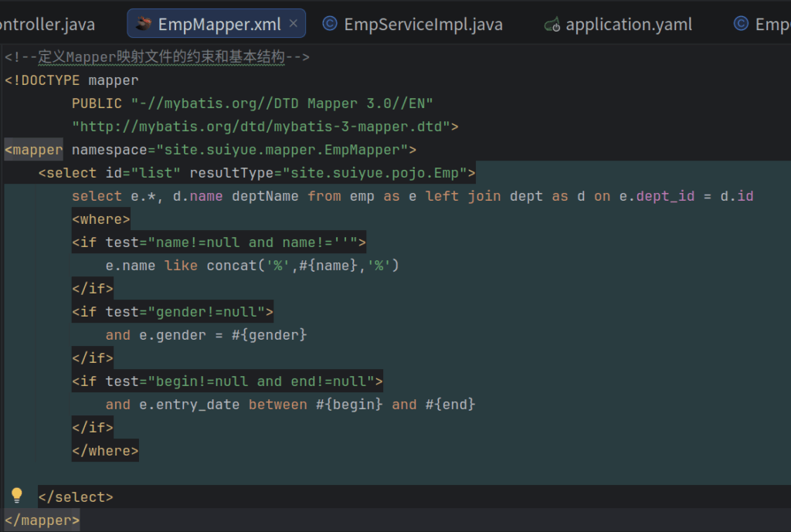Screen dimensions: 791x532
Task: Switch to the EmpServiceImpl.java tab
Action: click(423, 25)
